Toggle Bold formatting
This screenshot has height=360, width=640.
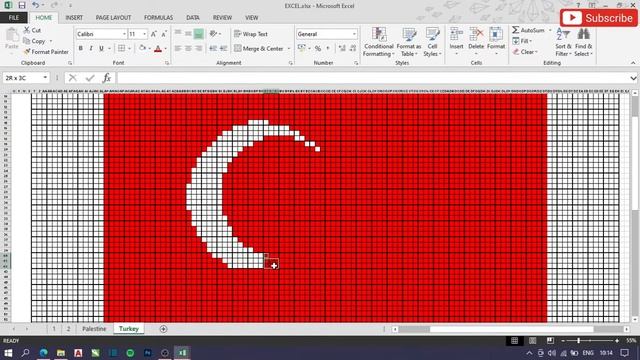click(81, 49)
